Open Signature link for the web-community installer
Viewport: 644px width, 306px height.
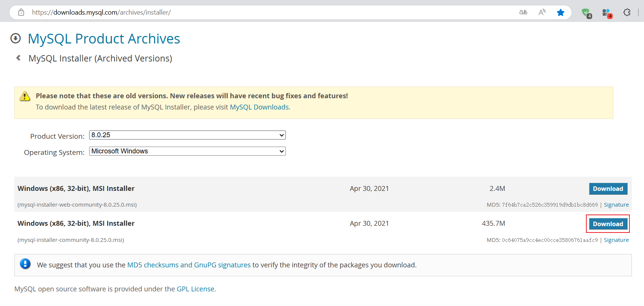coord(616,205)
